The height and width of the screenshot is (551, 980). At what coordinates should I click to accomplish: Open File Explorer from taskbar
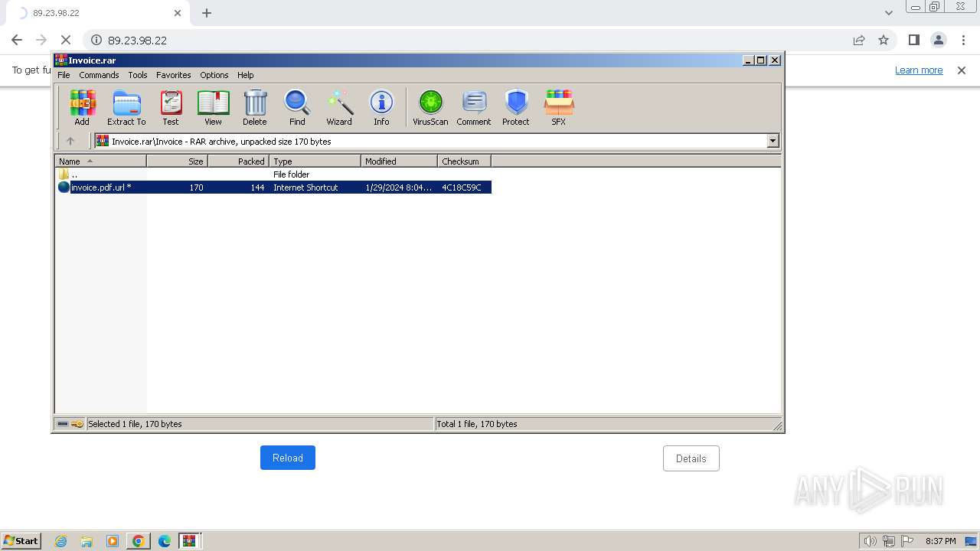coord(87,541)
